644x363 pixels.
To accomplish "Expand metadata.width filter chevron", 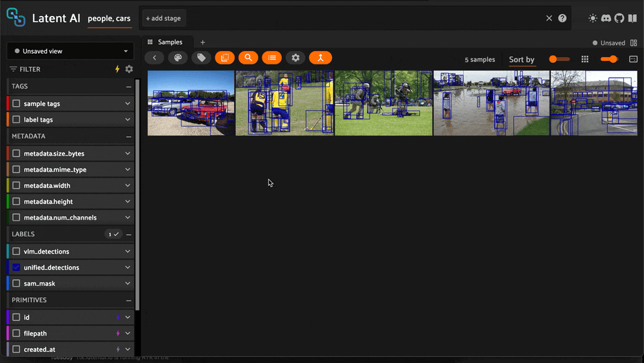I will [x=127, y=185].
